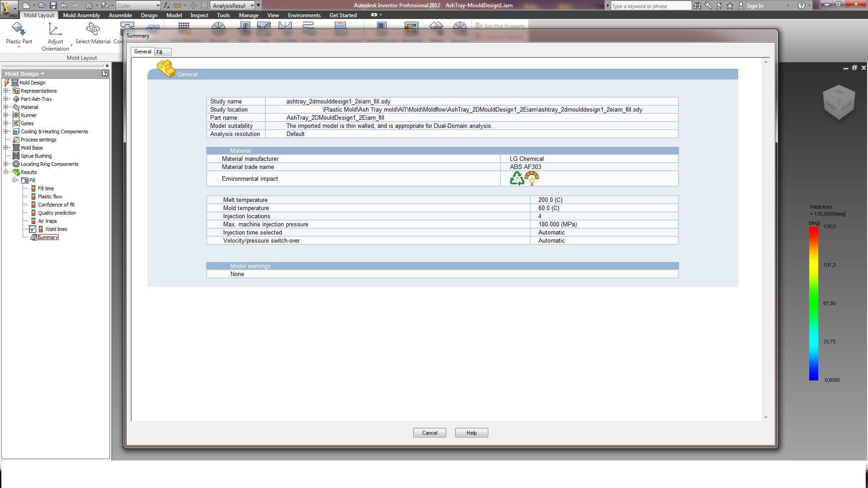
Task: Open Help with the question mark icon
Action: click(802, 5)
